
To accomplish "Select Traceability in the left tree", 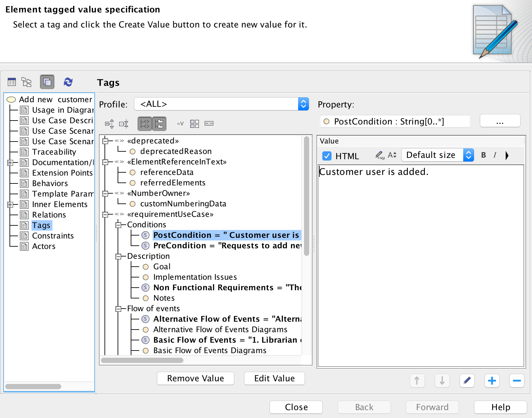I will click(54, 152).
